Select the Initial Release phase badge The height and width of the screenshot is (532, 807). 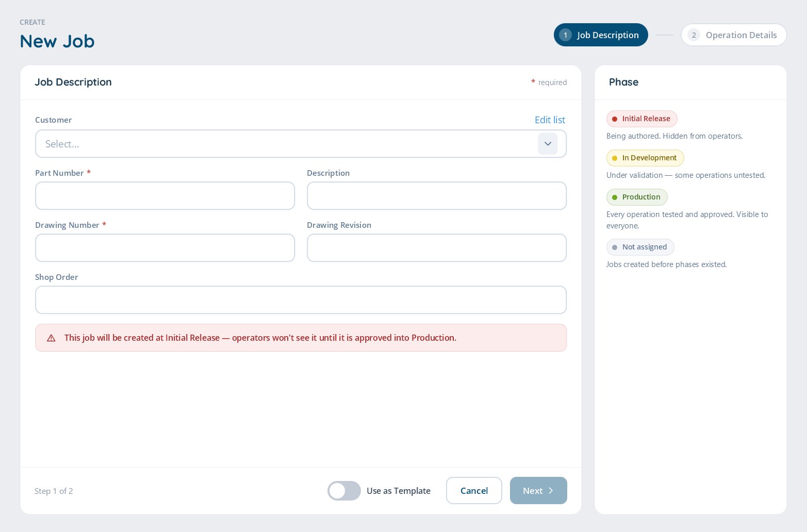click(641, 119)
